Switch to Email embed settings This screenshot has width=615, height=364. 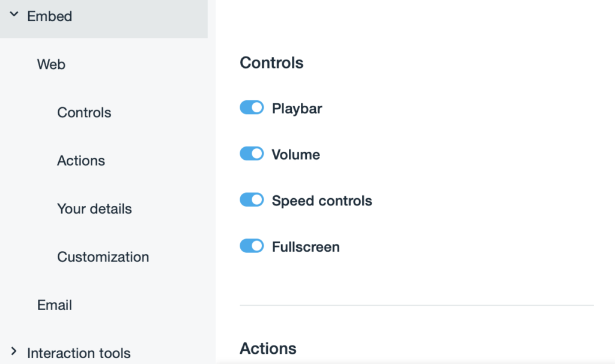tap(55, 305)
